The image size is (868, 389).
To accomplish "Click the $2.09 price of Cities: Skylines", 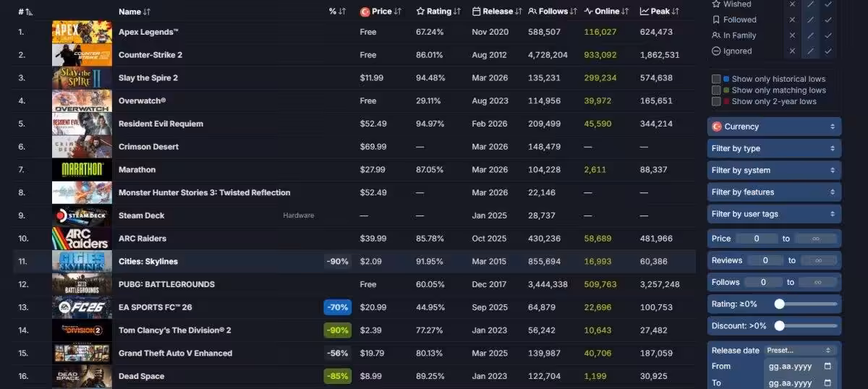I will click(x=370, y=262).
